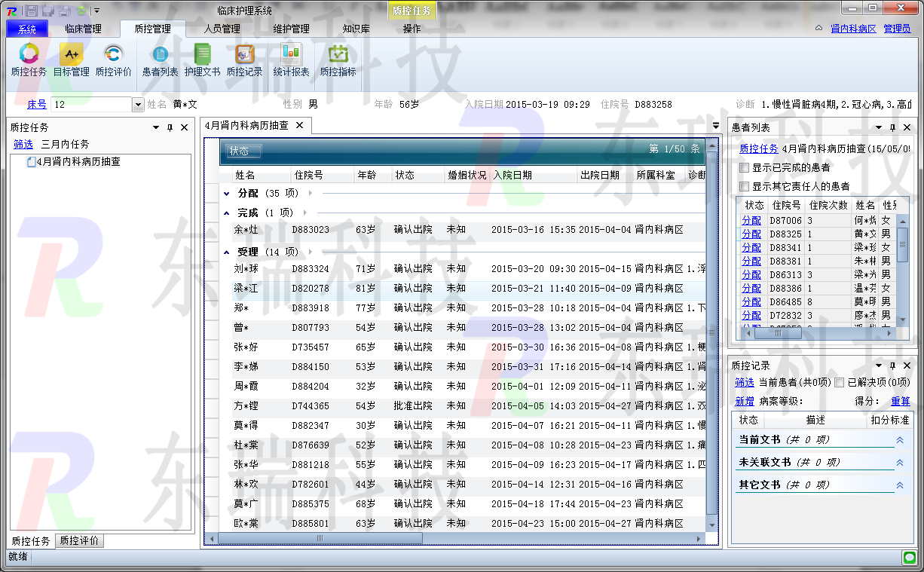Pin the 患者列表 panel
This screenshot has height=572, width=924.
point(892,128)
